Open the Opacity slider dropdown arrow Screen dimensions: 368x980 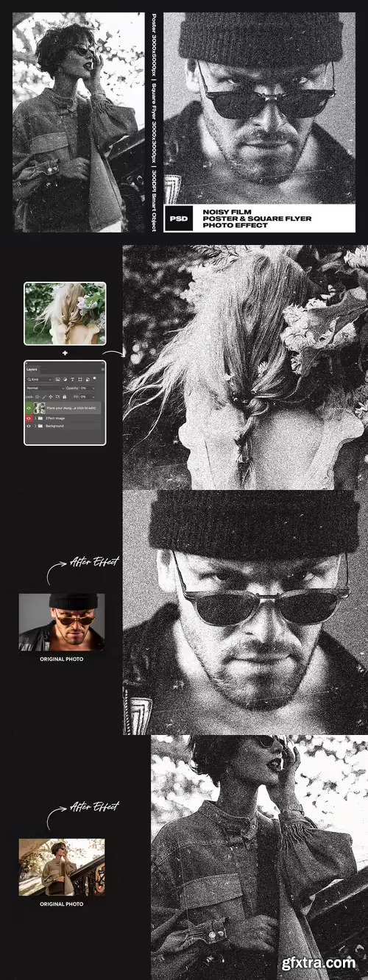93,388
